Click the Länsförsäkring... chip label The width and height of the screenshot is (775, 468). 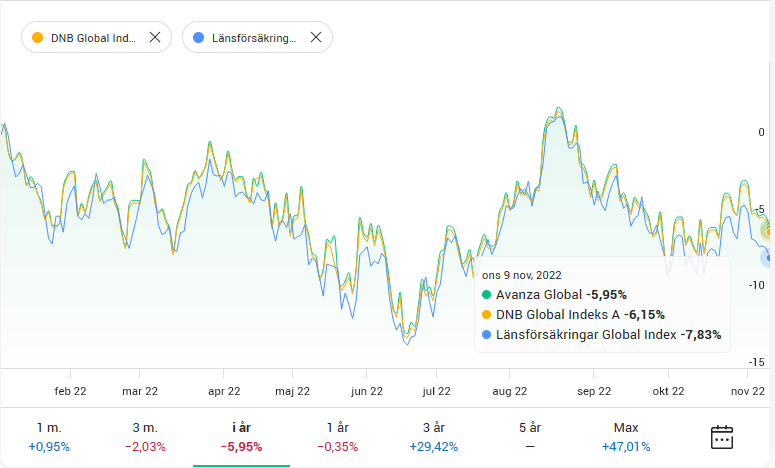click(256, 37)
